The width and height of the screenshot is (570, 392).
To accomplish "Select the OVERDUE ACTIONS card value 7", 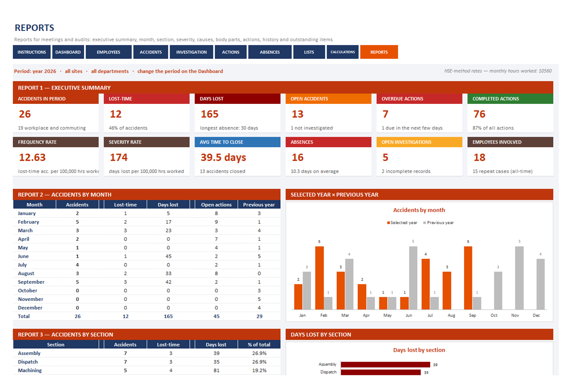I will tap(385, 114).
